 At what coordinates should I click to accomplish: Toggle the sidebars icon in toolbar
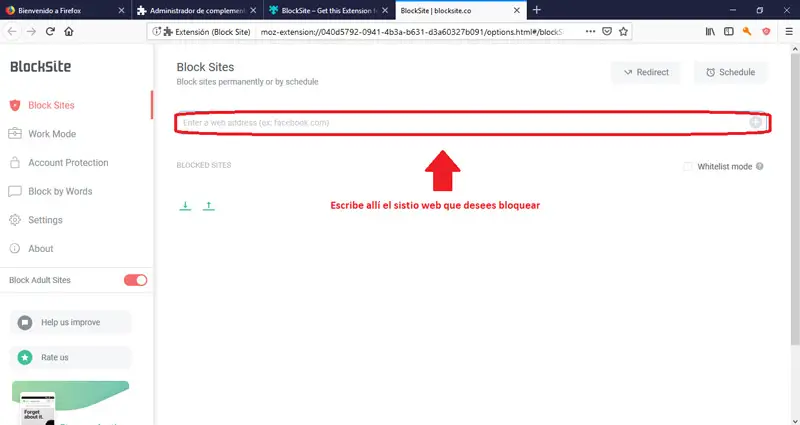click(729, 32)
